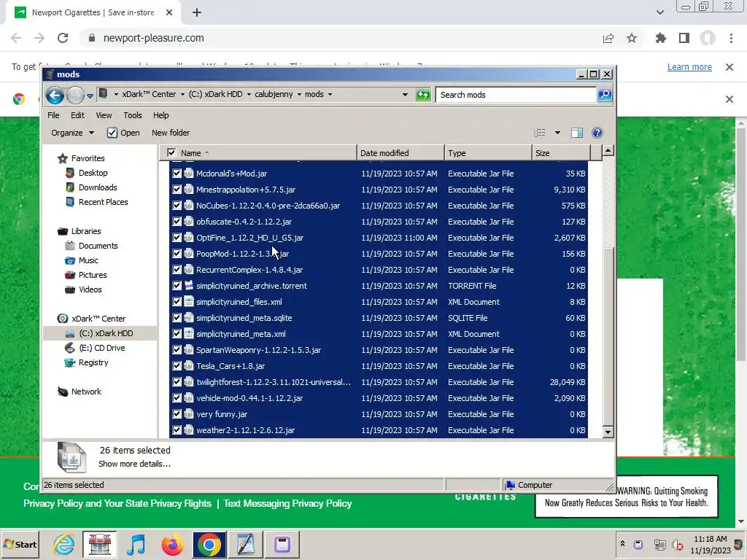
Task: Open the File menu
Action: 53,115
